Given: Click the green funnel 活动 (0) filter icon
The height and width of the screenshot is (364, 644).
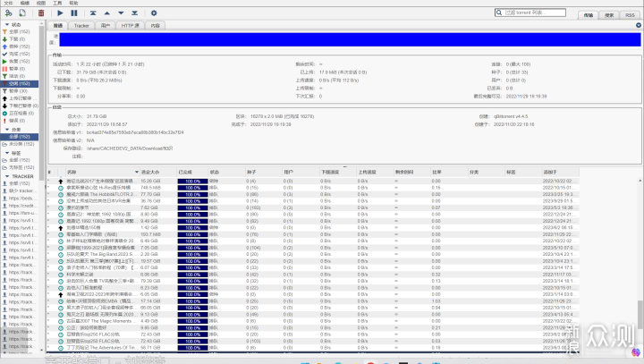Looking at the screenshot, I should click(5, 76).
